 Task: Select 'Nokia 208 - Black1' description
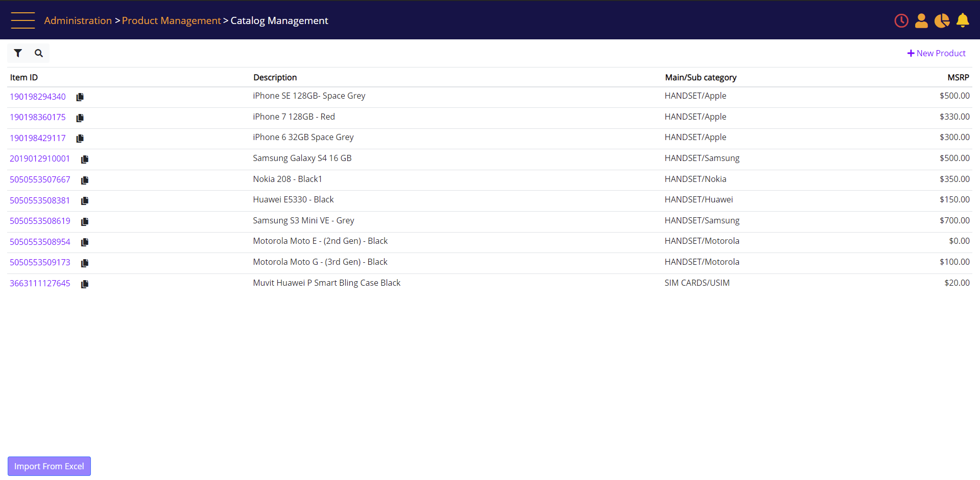(288, 179)
